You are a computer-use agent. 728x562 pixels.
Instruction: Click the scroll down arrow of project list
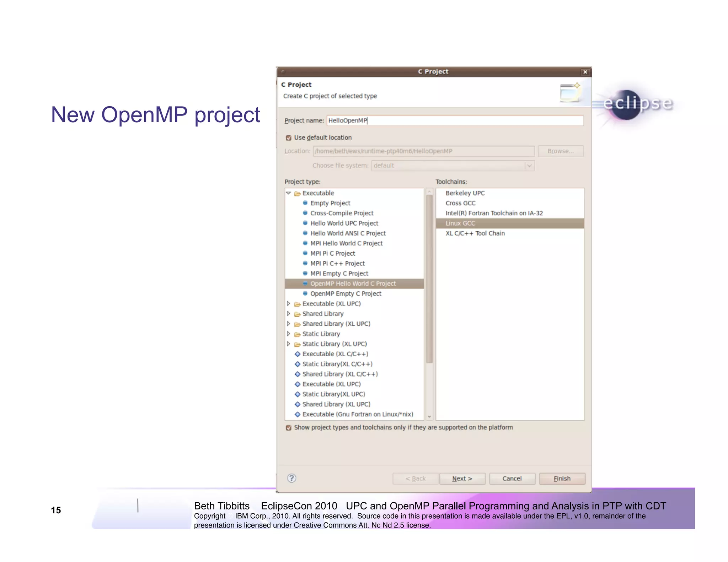pos(429,416)
